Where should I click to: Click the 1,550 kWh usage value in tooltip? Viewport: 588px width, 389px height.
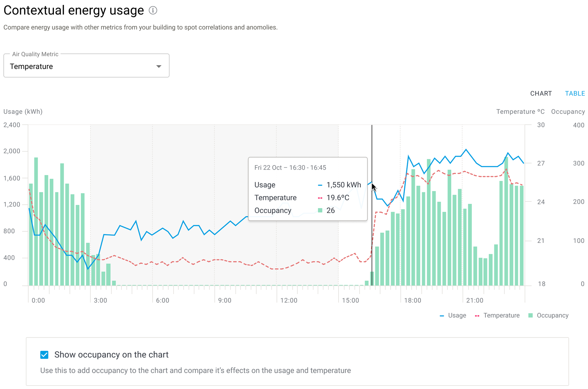pyautogui.click(x=343, y=185)
